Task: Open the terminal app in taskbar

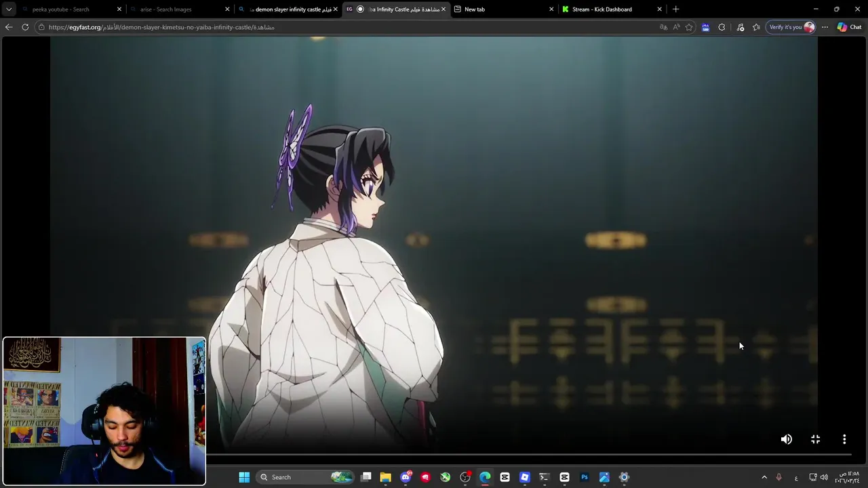Action: click(x=544, y=477)
